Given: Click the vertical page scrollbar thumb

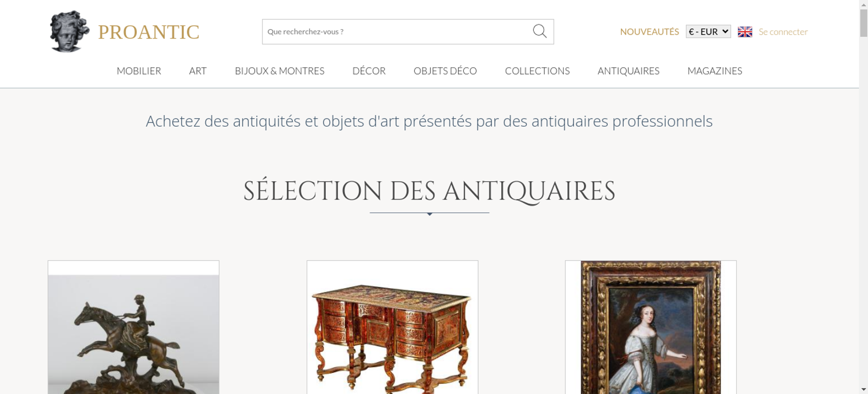Looking at the screenshot, I should coord(864,23).
